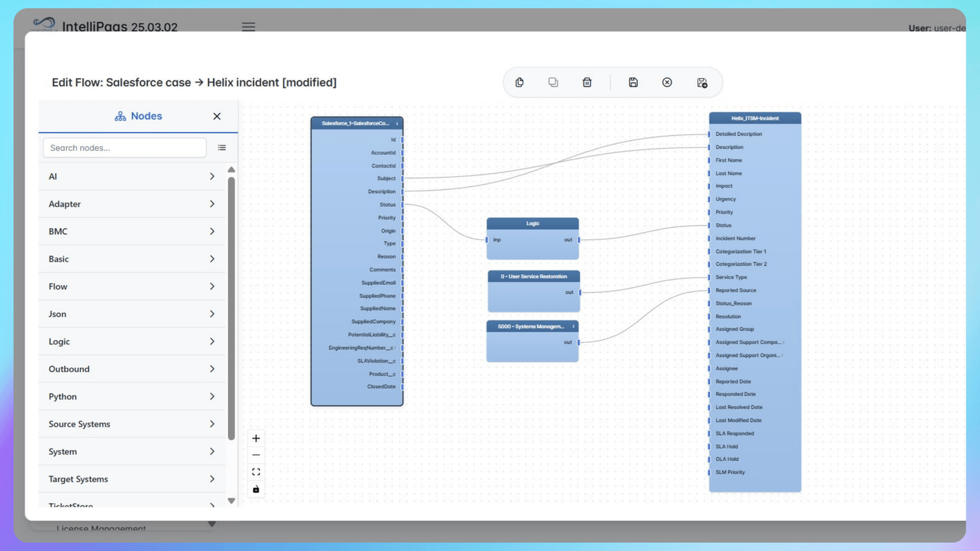Expand the AI node category
Screen dimensions: 980x551
[132, 176]
